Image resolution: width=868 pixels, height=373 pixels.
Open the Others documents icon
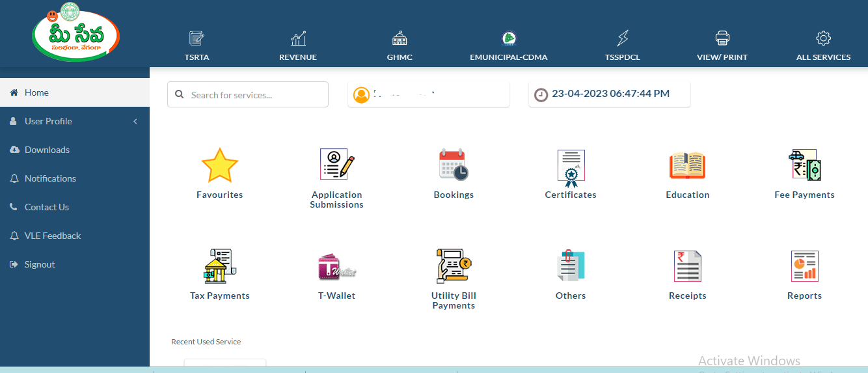571,266
